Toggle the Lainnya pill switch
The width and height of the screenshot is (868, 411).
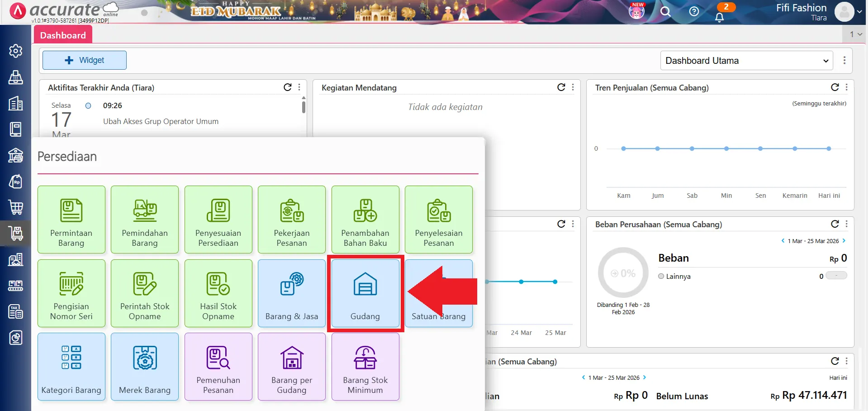[836, 276]
